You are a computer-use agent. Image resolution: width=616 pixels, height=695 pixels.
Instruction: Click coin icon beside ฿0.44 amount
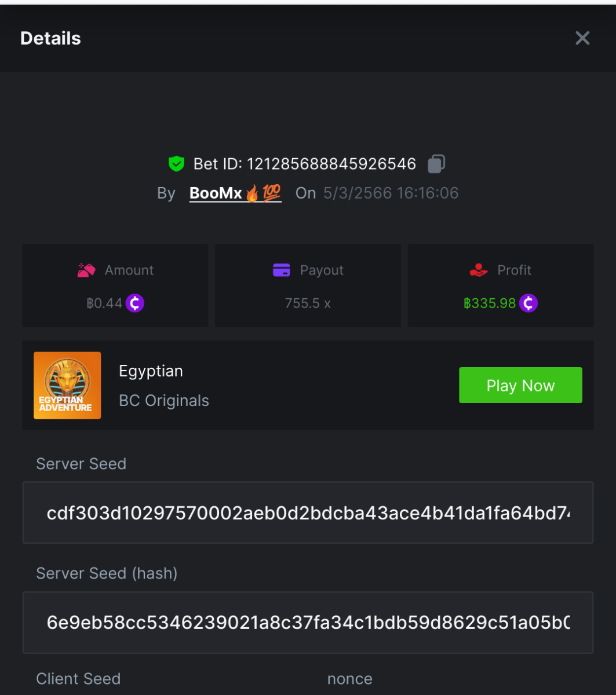pos(135,303)
